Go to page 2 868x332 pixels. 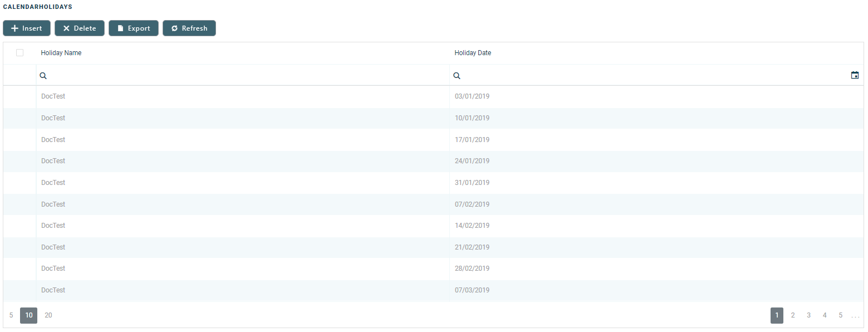point(793,315)
